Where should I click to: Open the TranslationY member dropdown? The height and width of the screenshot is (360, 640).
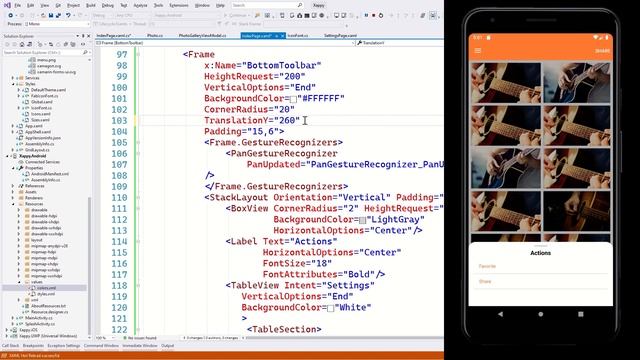click(x=399, y=43)
